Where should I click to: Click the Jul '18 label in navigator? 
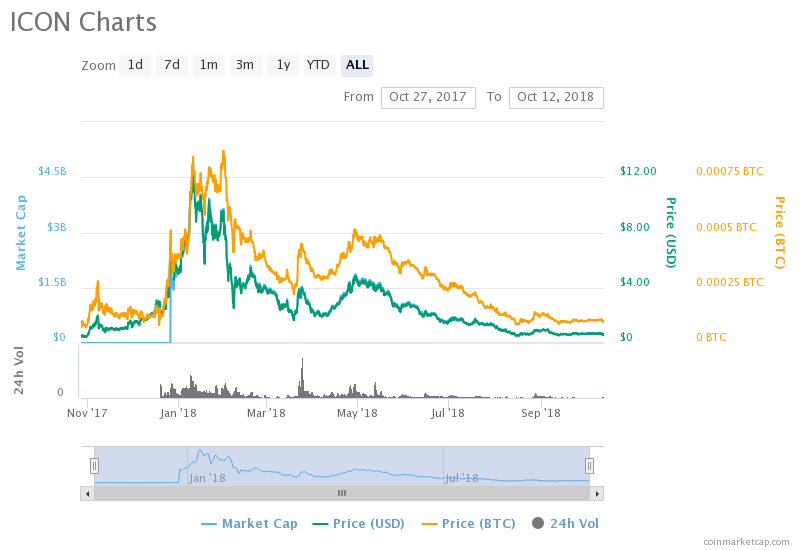[462, 479]
